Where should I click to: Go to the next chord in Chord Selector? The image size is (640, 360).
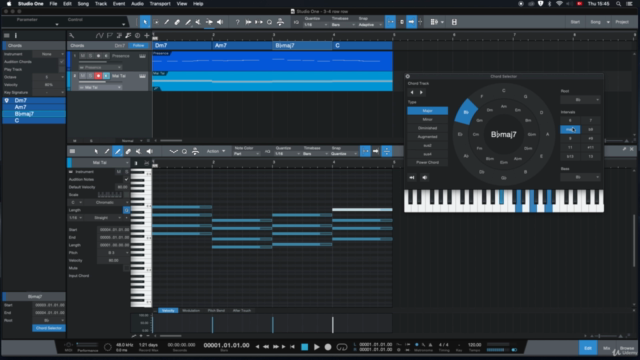pos(421,93)
